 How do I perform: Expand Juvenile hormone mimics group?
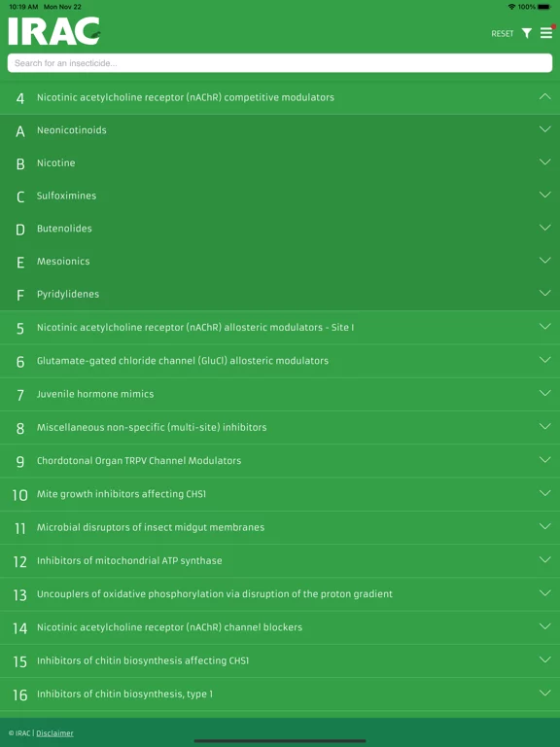click(280, 394)
